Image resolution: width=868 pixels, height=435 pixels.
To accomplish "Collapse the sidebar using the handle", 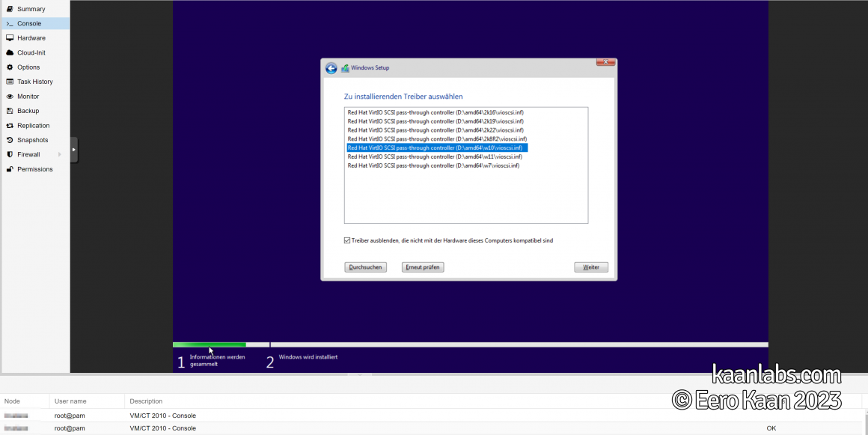I will [x=73, y=149].
